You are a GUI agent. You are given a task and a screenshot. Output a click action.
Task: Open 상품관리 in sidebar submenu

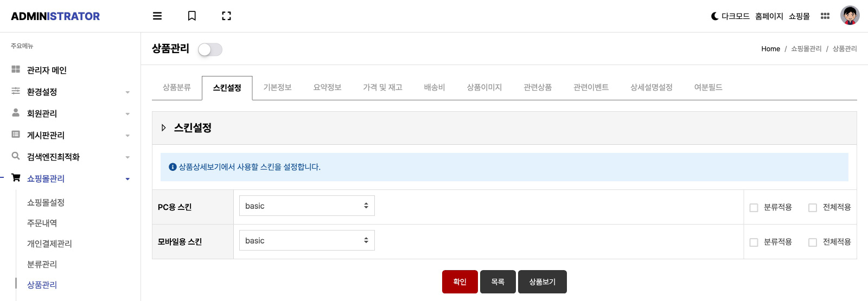[x=42, y=285]
